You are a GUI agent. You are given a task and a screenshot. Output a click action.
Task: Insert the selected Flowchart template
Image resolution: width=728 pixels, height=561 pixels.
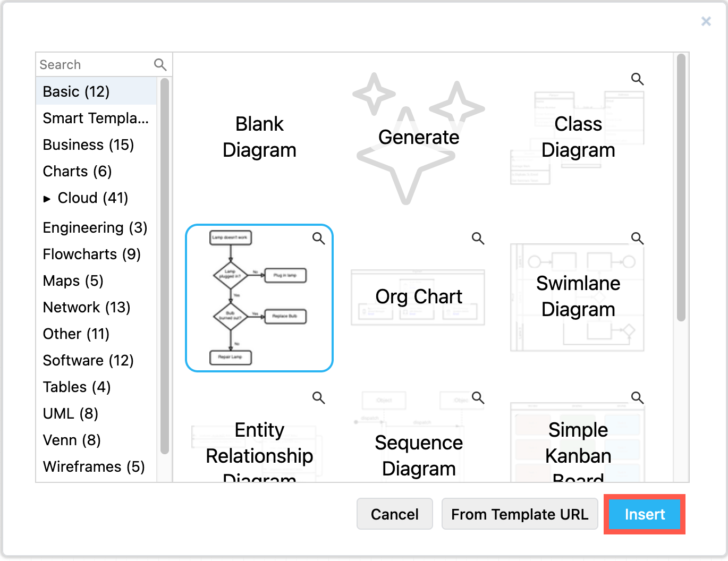pyautogui.click(x=644, y=514)
